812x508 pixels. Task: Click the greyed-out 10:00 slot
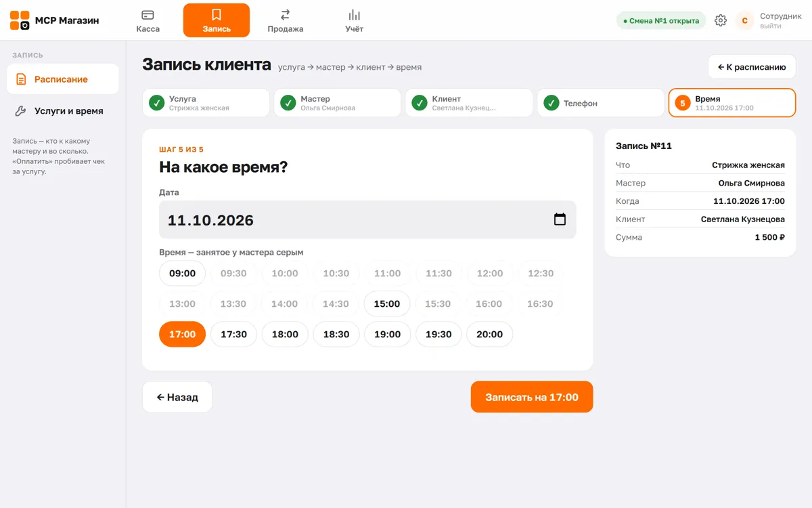285,274
